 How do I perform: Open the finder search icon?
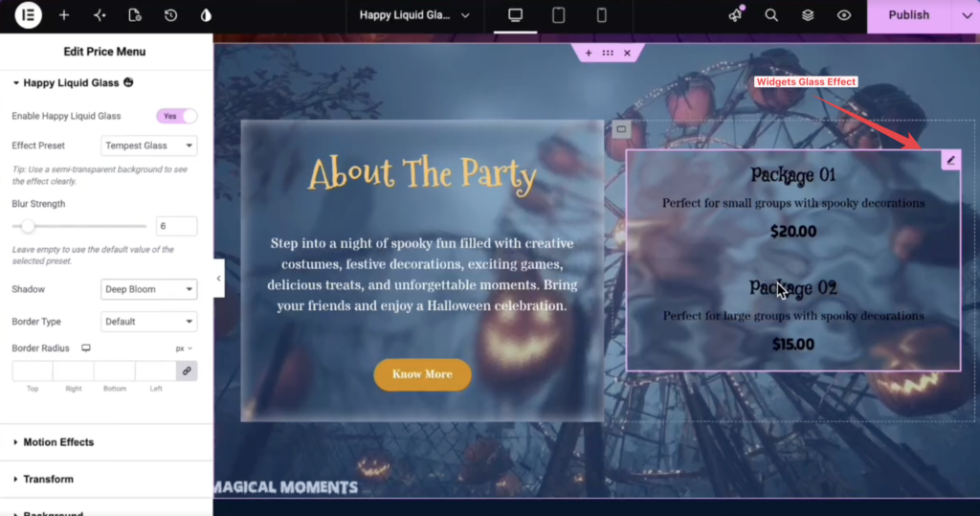tap(771, 15)
